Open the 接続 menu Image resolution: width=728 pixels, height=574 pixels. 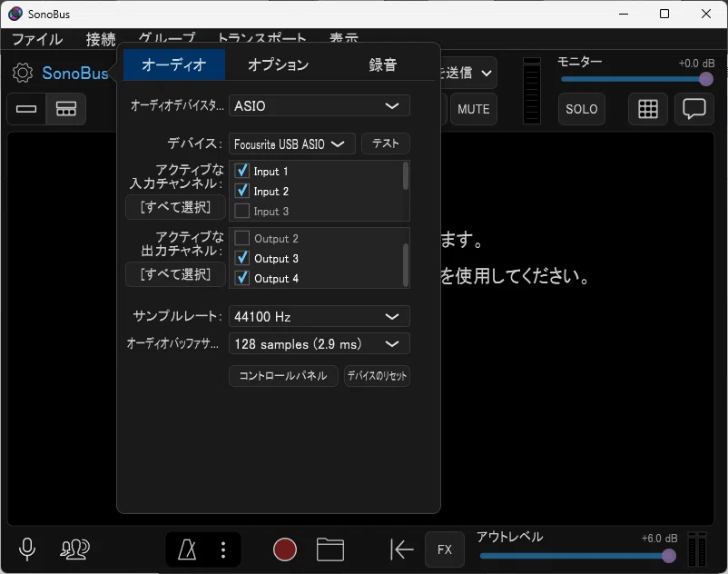tap(100, 39)
